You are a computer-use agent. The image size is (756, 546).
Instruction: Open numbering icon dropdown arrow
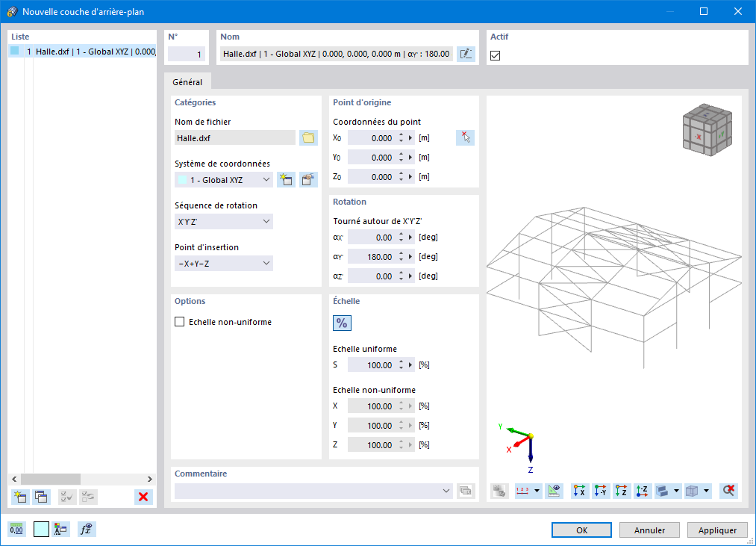coord(537,491)
